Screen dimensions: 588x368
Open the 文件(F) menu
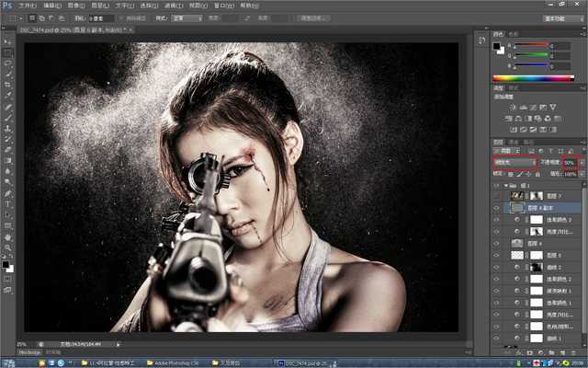pyautogui.click(x=28, y=6)
